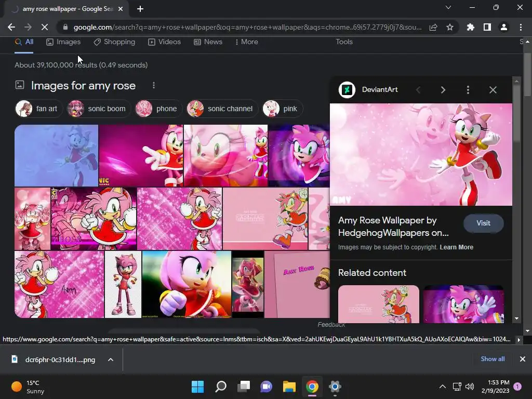Toggle Chrome side panel

(487, 27)
